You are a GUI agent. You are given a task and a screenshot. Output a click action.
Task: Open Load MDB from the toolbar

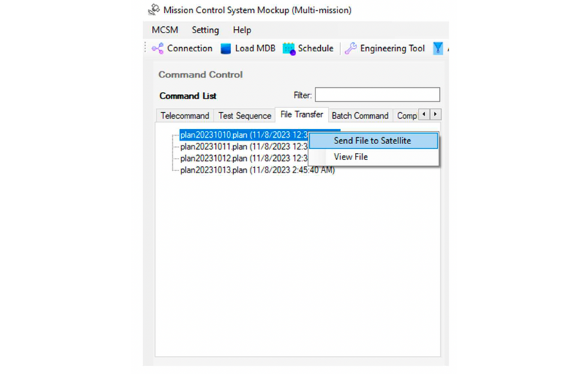[x=226, y=48]
